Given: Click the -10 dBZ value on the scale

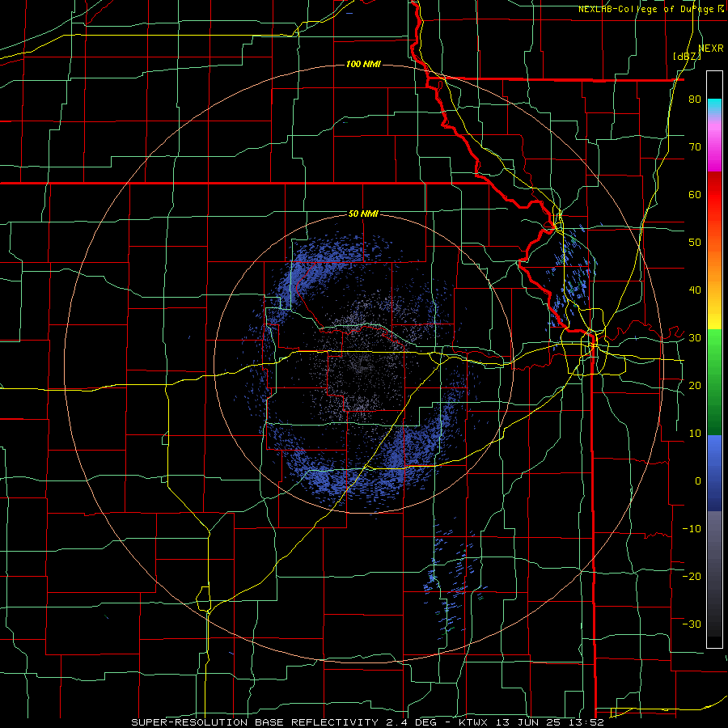Looking at the screenshot, I should (x=692, y=528).
